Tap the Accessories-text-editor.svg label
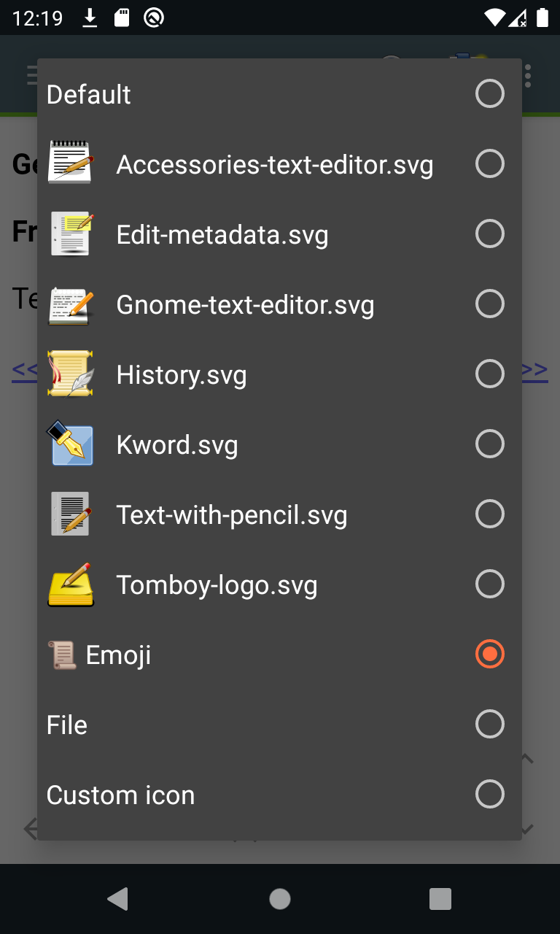This screenshot has height=934, width=560. 275,165
